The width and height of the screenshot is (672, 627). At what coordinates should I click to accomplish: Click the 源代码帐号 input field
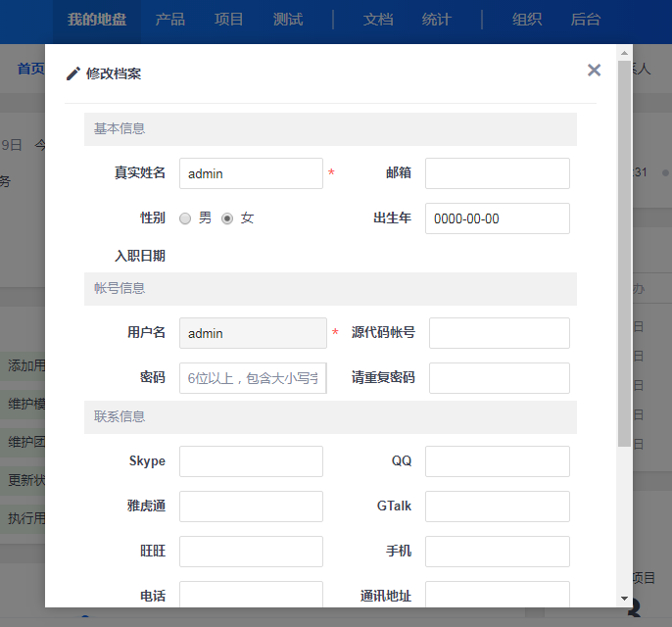499,333
